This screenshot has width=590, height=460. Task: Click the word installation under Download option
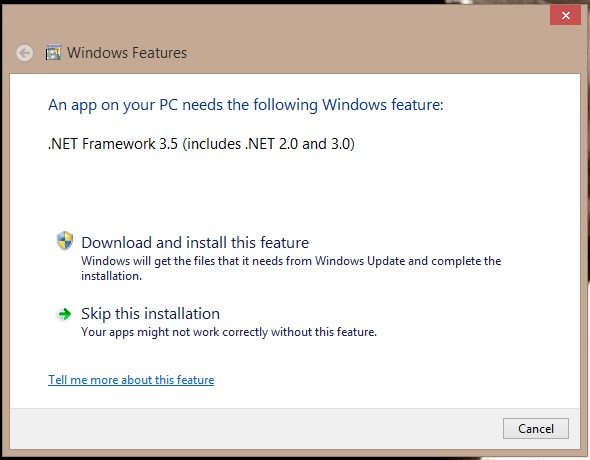coord(111,276)
